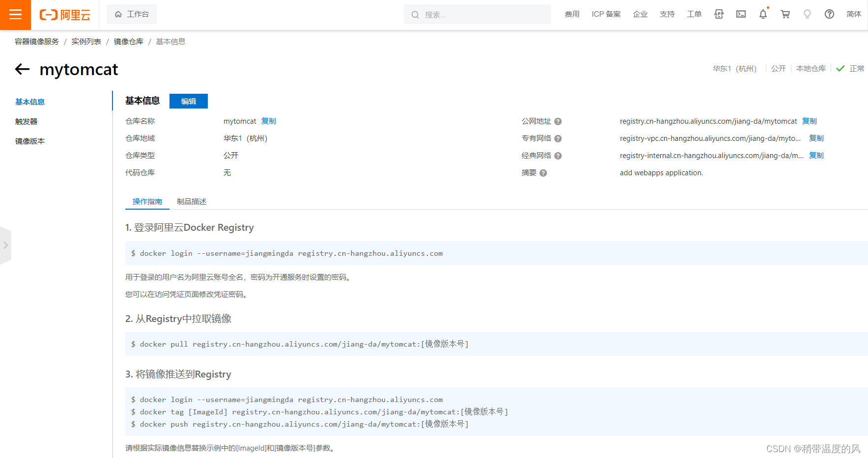Select 镜像版本 in the sidebar
The width and height of the screenshot is (868, 458).
(30, 141)
